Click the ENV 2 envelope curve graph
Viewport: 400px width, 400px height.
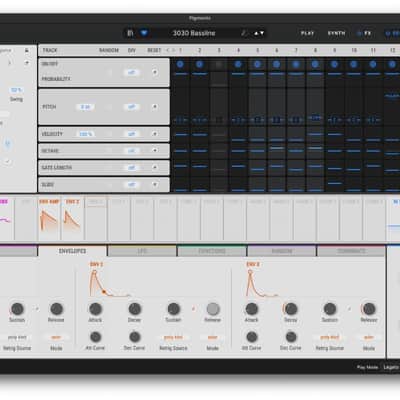[x=109, y=283]
